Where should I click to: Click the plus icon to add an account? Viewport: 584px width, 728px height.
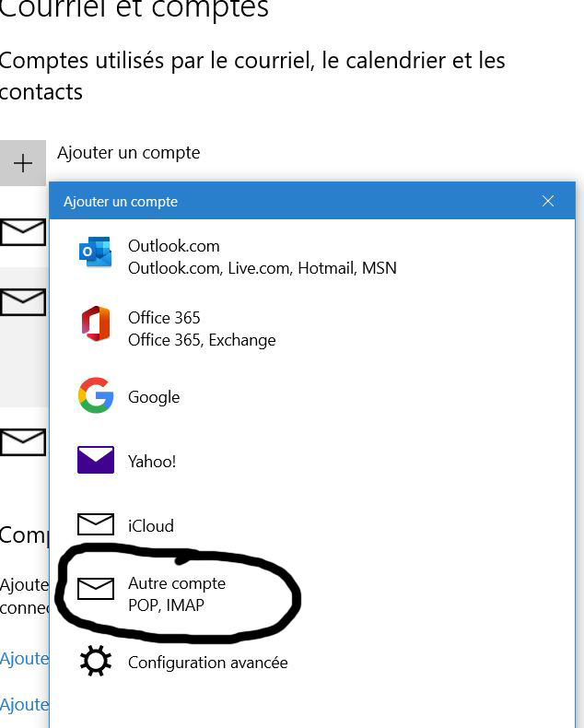point(23,163)
